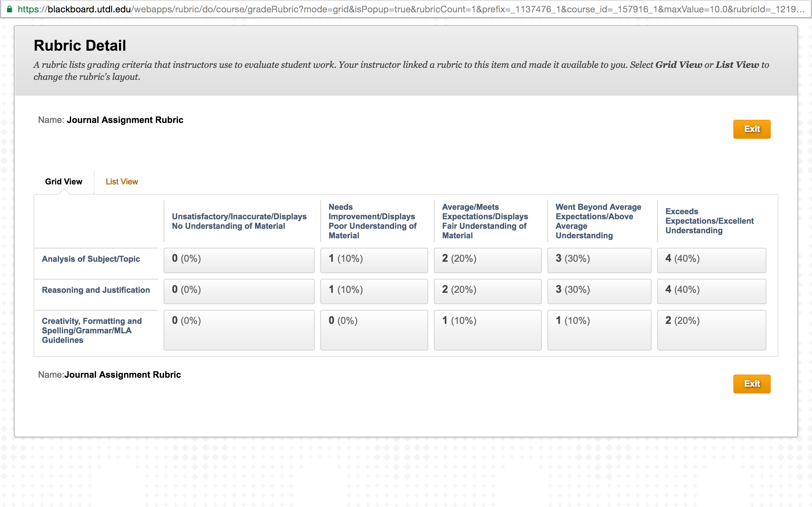Select 1 (10%) cell for Analysis of Subject/Topic
The image size is (812, 507).
pyautogui.click(x=374, y=260)
